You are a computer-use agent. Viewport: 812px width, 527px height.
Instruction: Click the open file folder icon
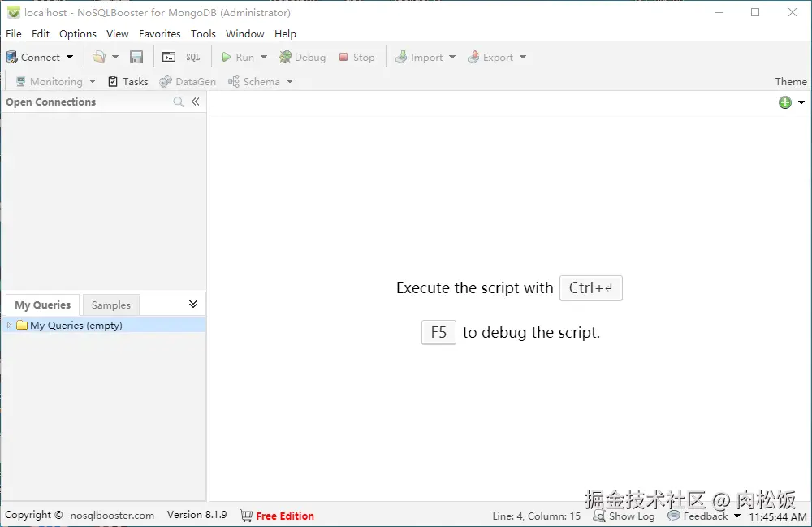[x=99, y=58]
